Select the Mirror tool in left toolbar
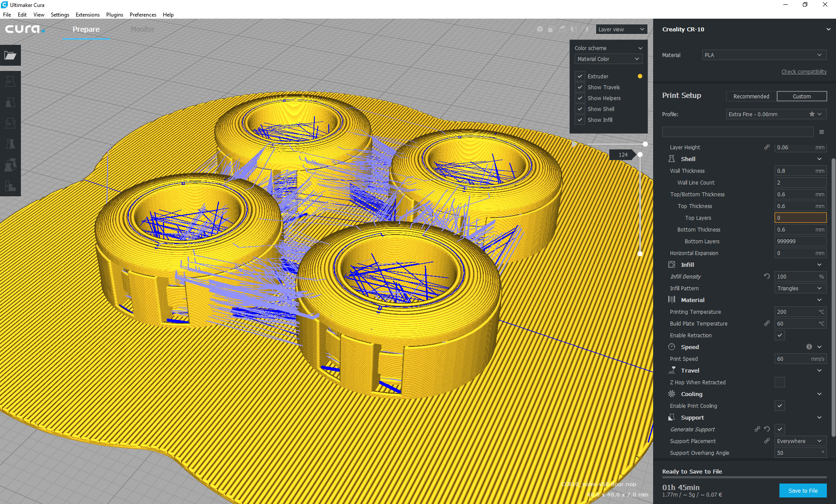836x504 pixels. (x=10, y=144)
